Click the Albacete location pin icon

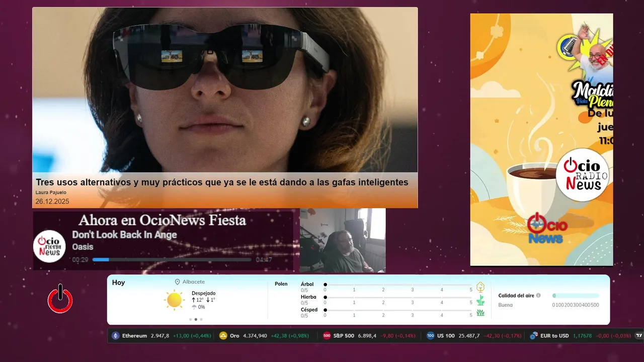click(177, 282)
